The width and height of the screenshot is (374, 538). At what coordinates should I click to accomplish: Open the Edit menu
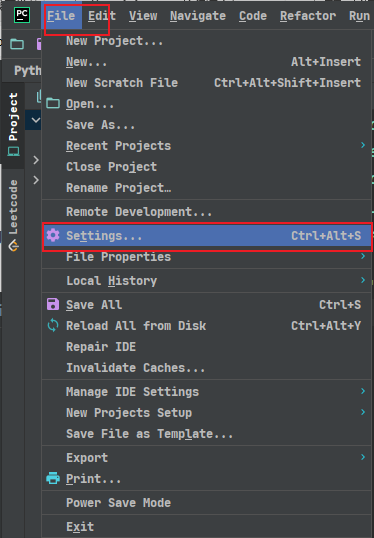pos(102,16)
